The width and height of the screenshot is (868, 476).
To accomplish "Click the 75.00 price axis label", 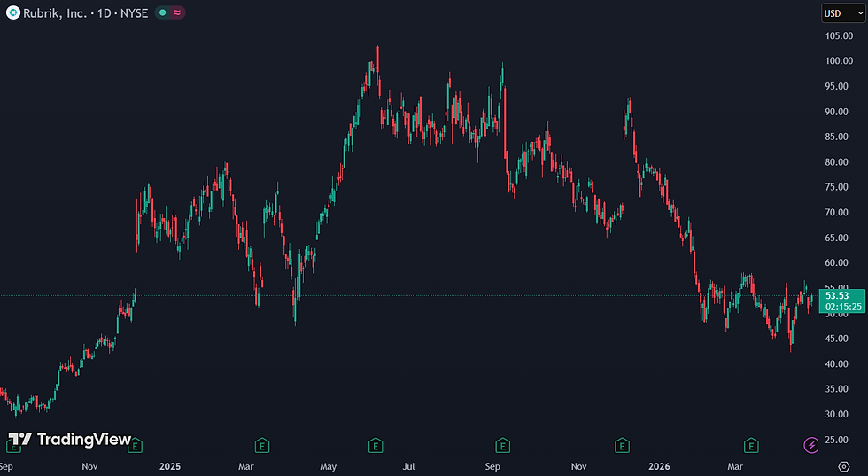I will [836, 187].
